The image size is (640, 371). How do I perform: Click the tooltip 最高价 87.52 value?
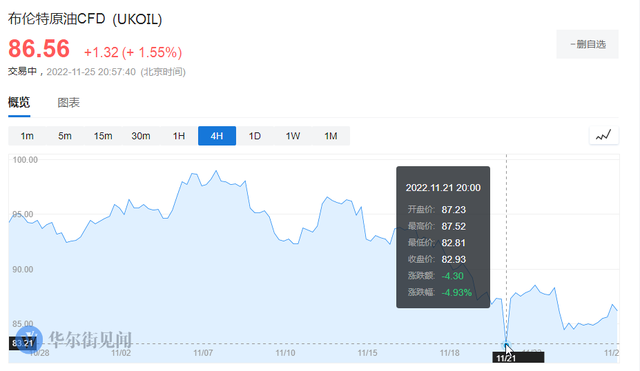[453, 227]
